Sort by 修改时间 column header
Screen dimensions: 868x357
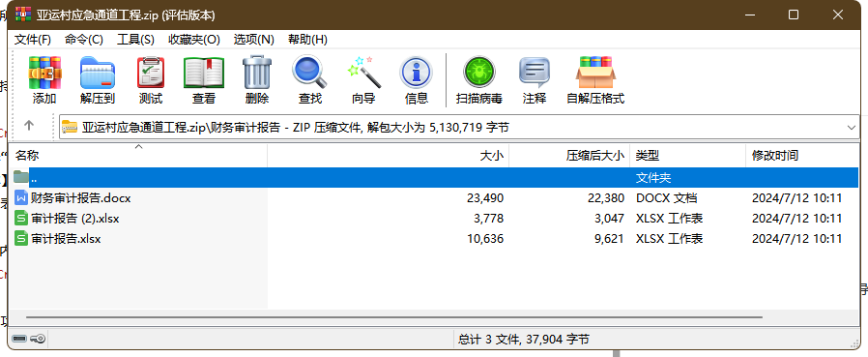pyautogui.click(x=802, y=156)
